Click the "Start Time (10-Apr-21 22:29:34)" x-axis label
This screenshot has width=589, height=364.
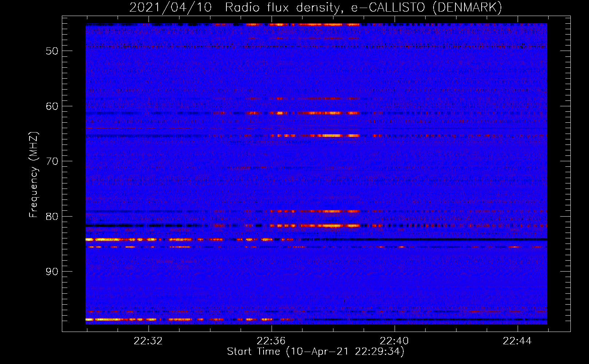(x=316, y=352)
